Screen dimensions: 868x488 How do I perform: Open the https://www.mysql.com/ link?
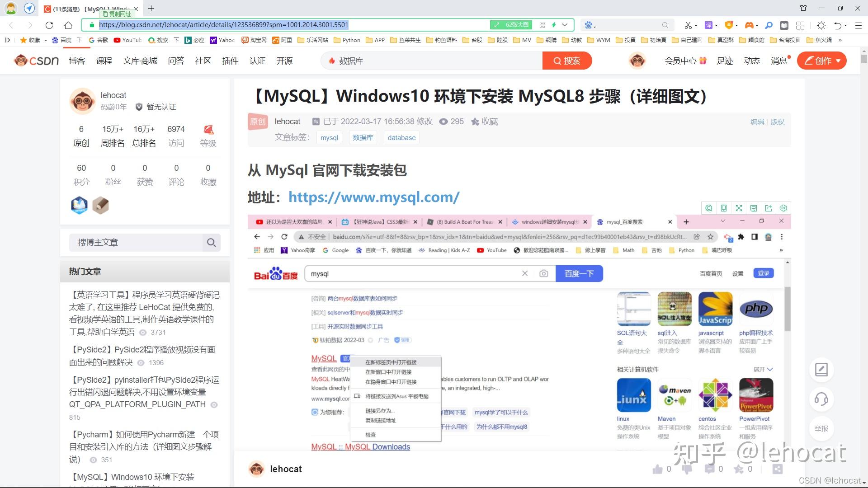374,197
